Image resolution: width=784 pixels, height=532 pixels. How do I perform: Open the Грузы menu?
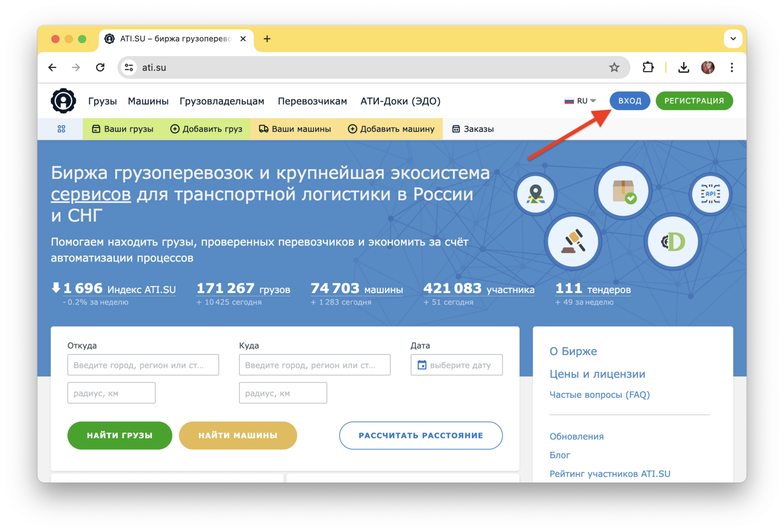click(x=102, y=101)
